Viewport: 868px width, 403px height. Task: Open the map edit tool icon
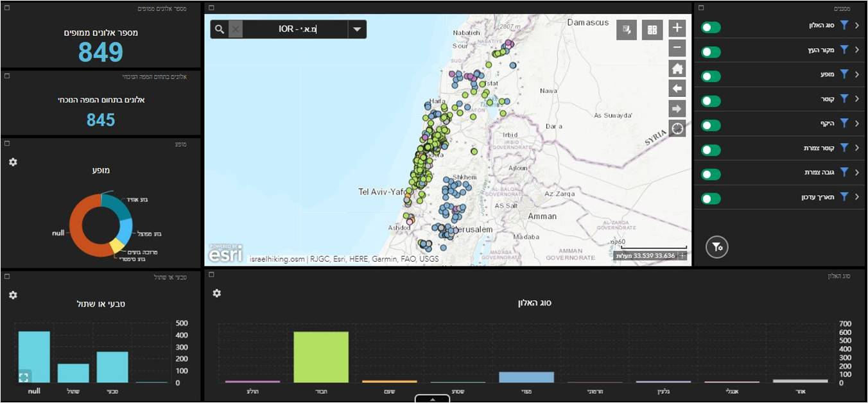tap(626, 30)
